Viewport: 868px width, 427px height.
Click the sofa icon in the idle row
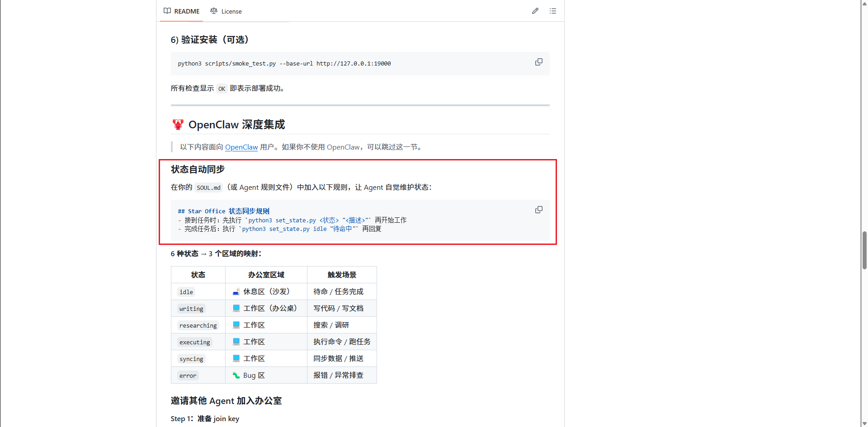tap(236, 292)
